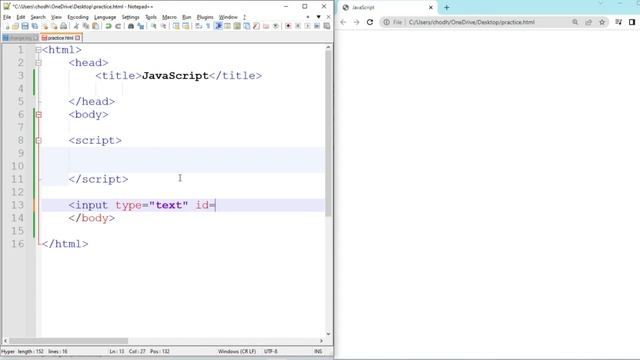
Task: Click the closing </html> tag on line 16
Action: pos(65,244)
